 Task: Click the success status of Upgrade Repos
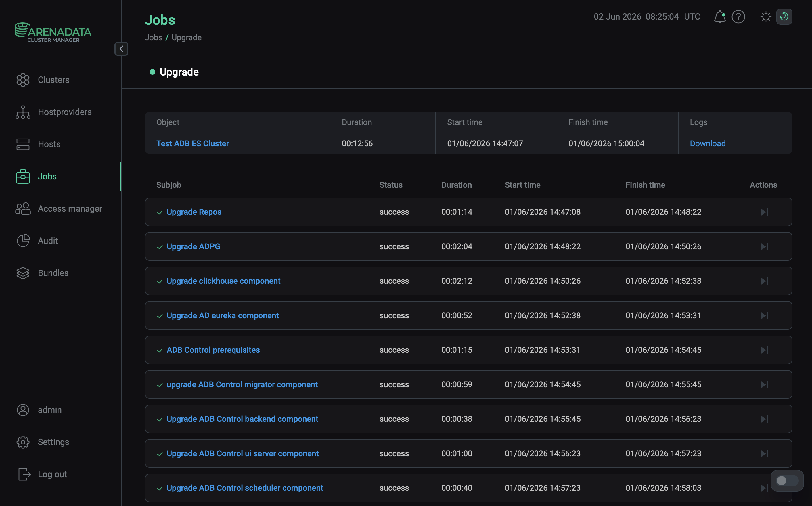pyautogui.click(x=394, y=212)
